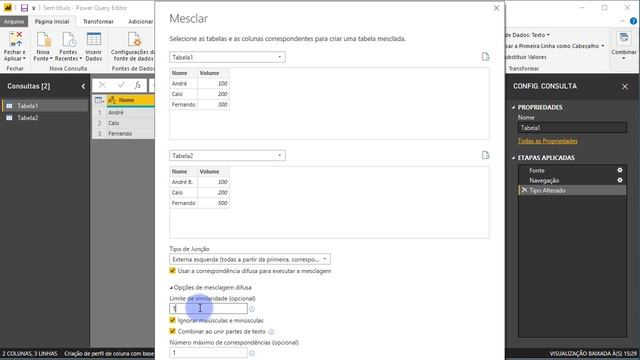The height and width of the screenshot is (360, 640).
Task: Collapse Opções de mesclagem difusa section
Action: (171, 288)
